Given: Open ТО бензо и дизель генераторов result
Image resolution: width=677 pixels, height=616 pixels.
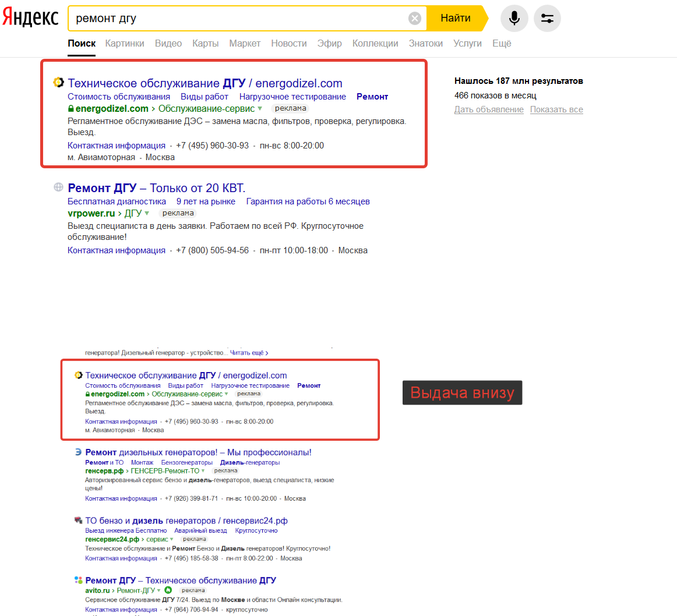Looking at the screenshot, I should [x=186, y=521].
